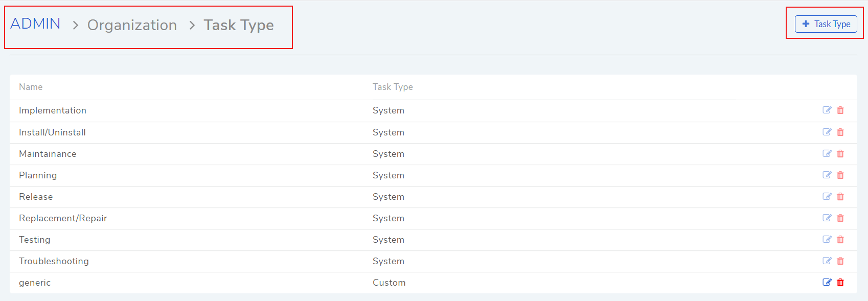Click System in the Implementation row
The width and height of the screenshot is (868, 301).
pos(389,110)
